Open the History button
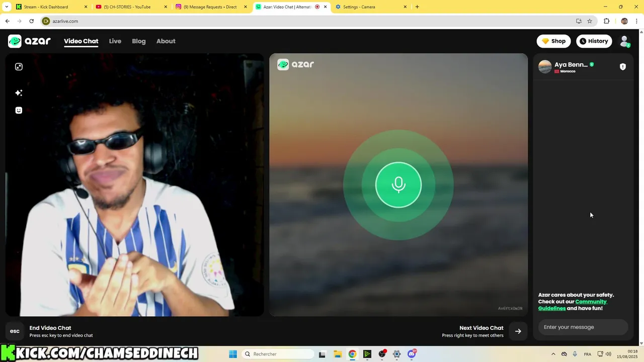 (x=594, y=41)
